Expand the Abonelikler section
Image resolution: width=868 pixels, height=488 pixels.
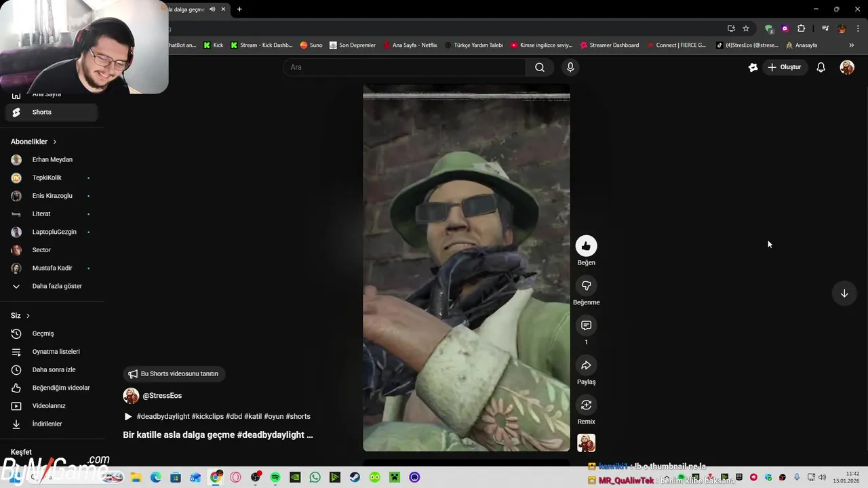(x=34, y=142)
